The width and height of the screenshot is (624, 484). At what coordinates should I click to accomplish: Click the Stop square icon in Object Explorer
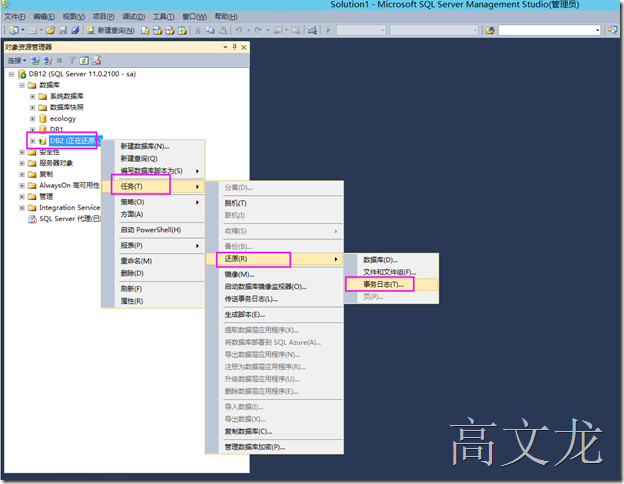click(59, 60)
